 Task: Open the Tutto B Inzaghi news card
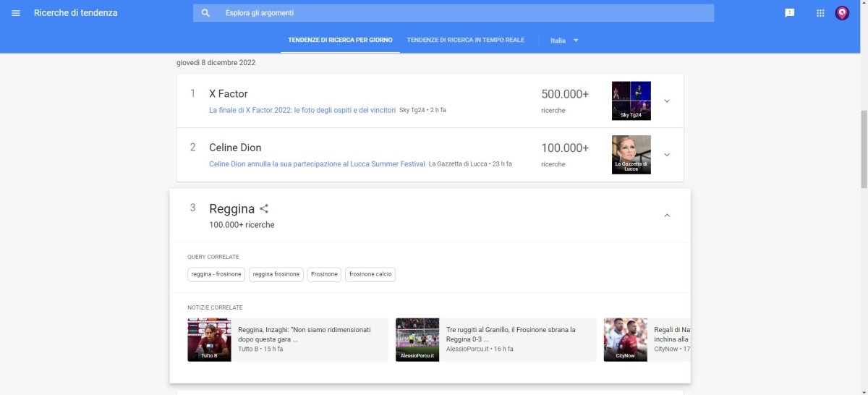[288, 339]
